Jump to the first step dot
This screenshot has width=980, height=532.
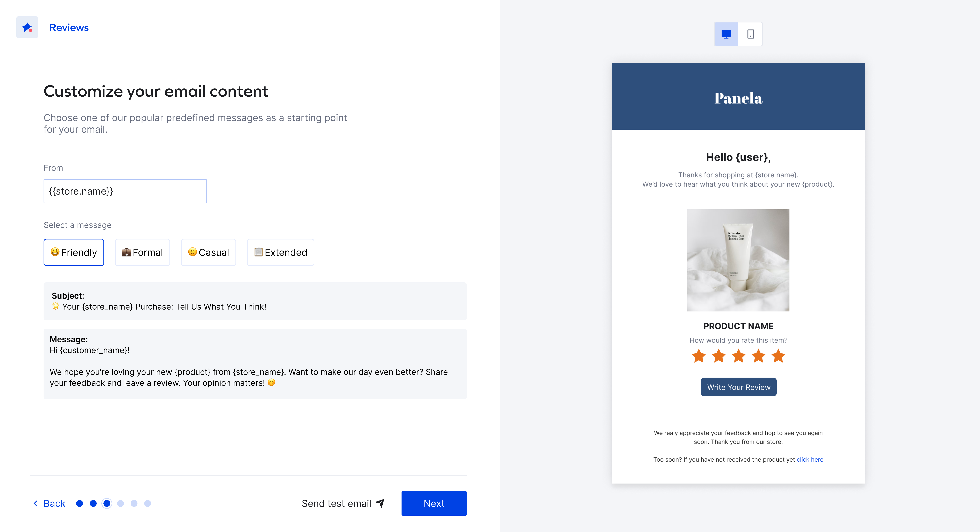coord(79,503)
